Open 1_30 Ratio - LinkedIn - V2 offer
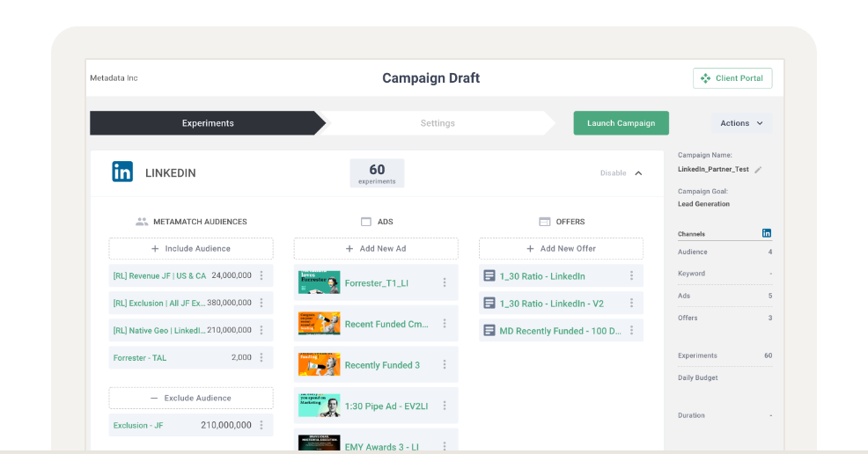 point(551,304)
